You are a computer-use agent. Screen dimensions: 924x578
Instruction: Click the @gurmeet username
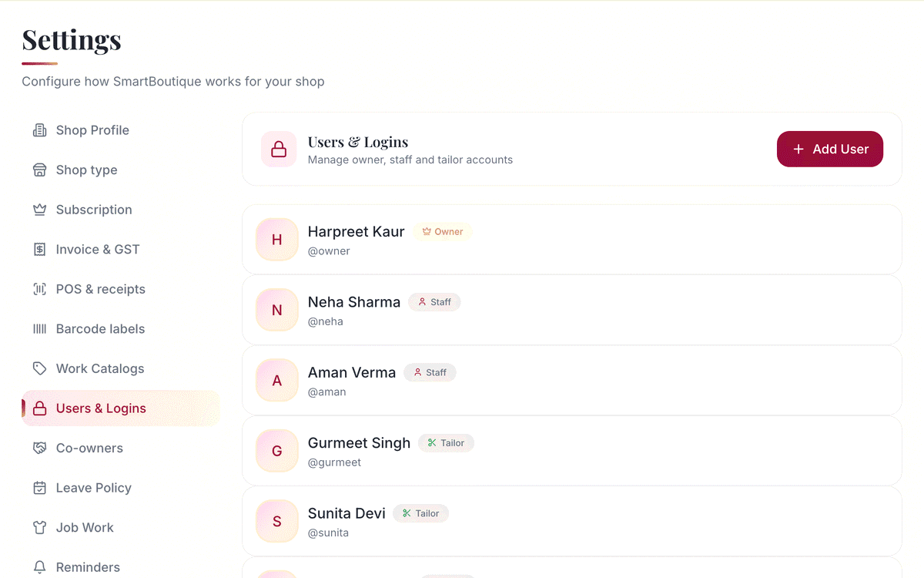pyautogui.click(x=334, y=462)
